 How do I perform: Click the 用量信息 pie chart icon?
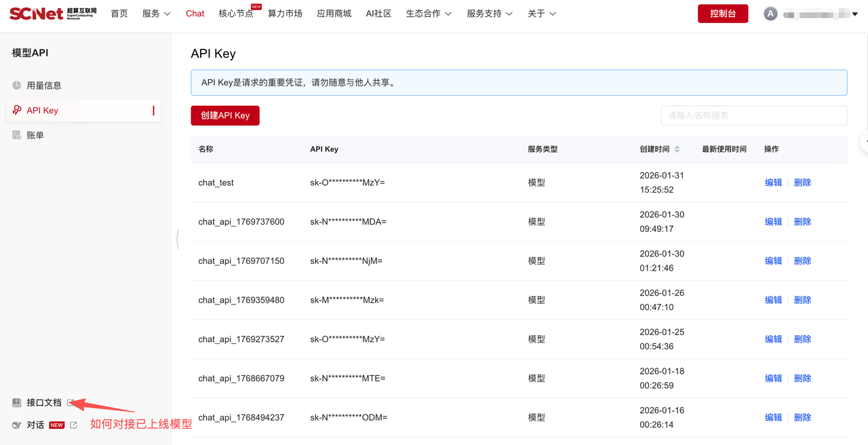[17, 85]
